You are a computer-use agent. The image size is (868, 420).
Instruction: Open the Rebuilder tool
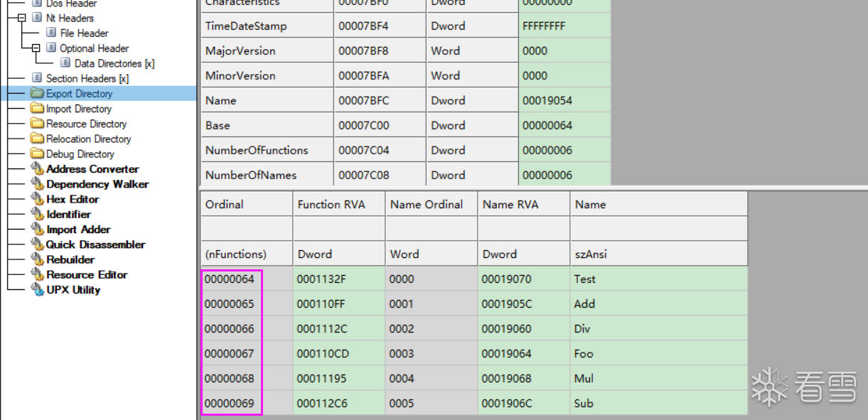pos(70,259)
